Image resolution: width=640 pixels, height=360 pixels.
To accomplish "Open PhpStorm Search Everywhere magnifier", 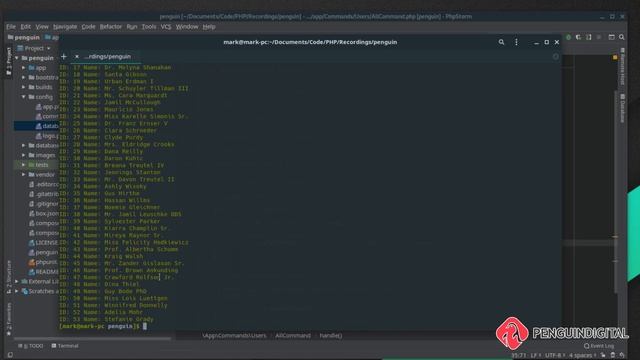I will coord(622,37).
